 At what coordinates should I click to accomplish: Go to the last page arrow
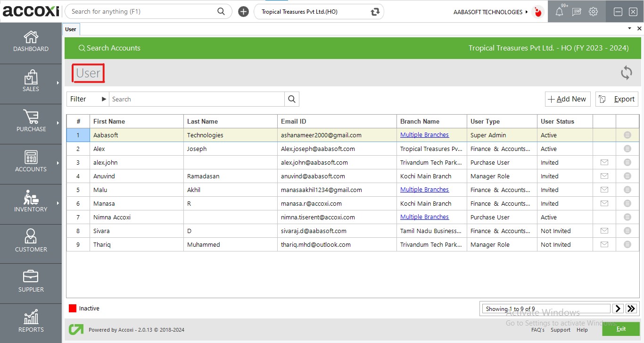point(631,309)
